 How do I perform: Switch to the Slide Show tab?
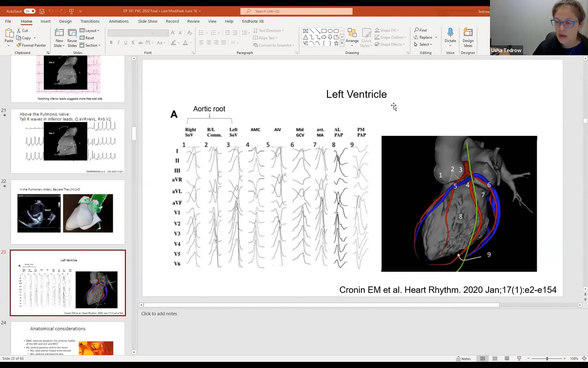click(x=147, y=21)
